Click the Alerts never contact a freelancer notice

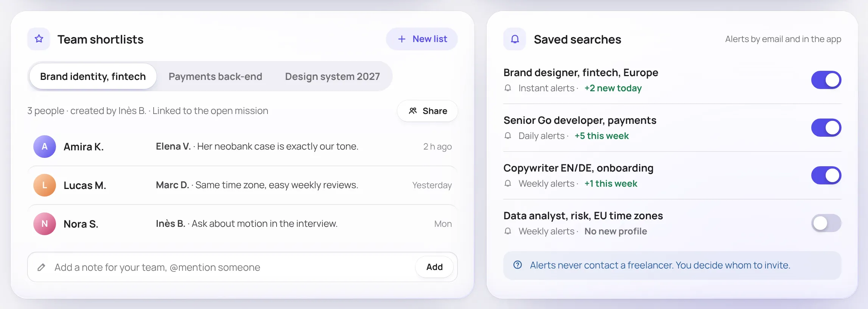click(x=672, y=265)
